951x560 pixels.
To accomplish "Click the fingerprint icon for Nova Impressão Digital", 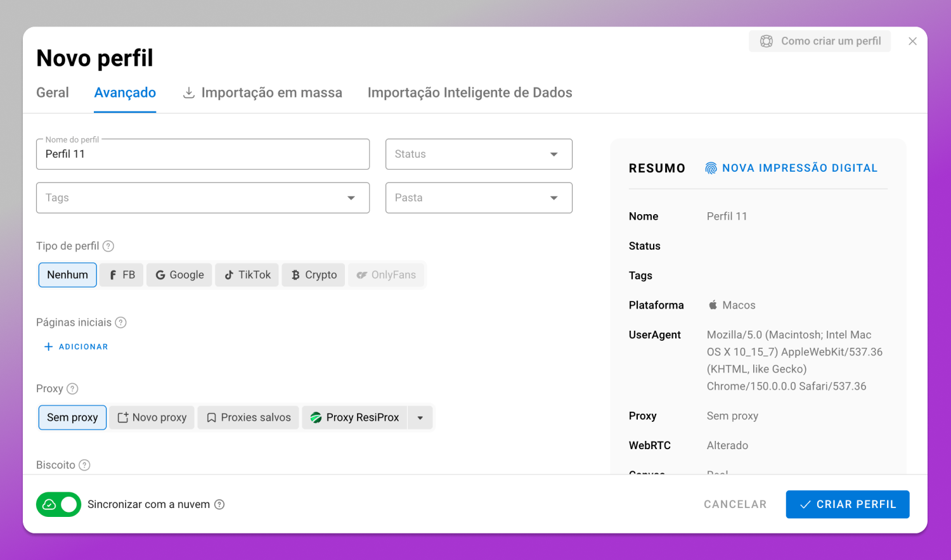I will click(x=711, y=168).
